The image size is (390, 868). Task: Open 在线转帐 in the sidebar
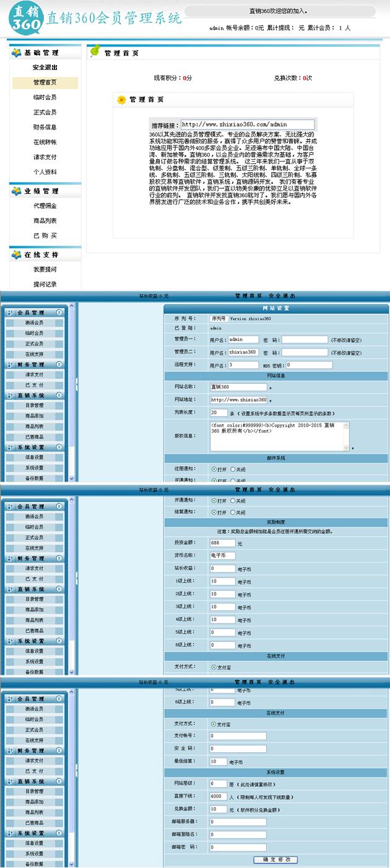pos(45,142)
